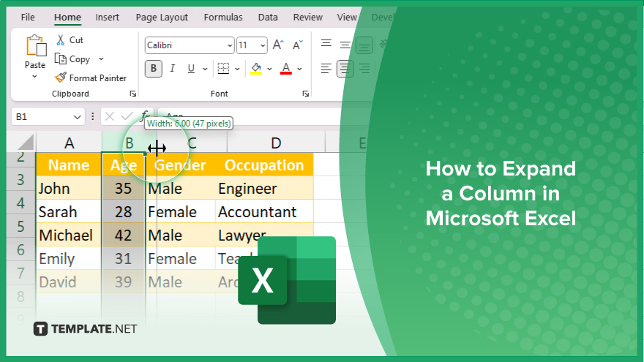Screen dimensions: 644x362
Task: Expand font color dropdown arrow
Action: coord(300,69)
